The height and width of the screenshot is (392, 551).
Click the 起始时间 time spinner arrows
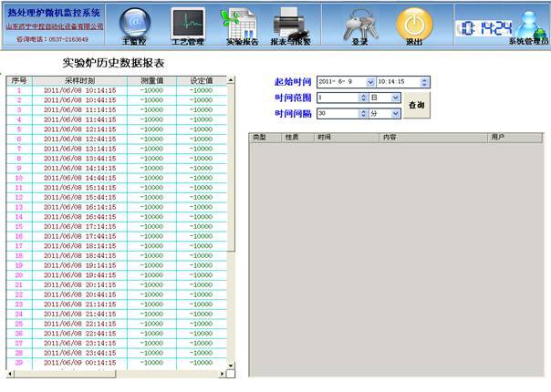click(425, 82)
